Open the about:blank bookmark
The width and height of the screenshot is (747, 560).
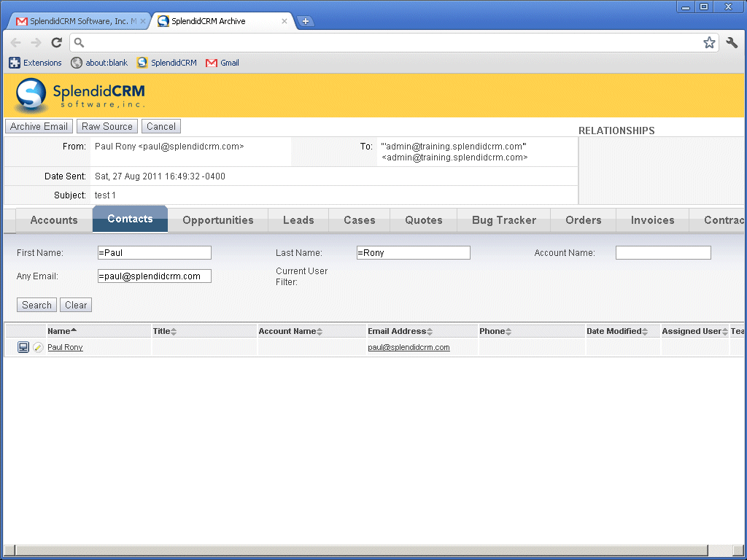[x=99, y=63]
